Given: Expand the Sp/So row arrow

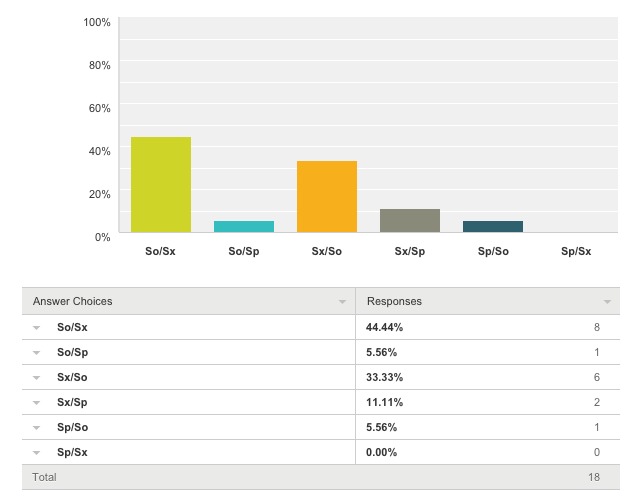Looking at the screenshot, I should [37, 428].
